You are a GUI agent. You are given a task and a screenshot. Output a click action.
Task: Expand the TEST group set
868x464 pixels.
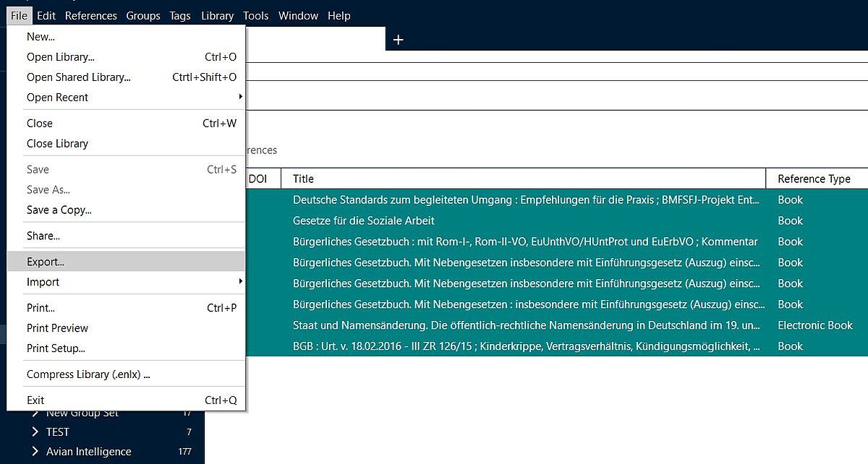[x=35, y=432]
